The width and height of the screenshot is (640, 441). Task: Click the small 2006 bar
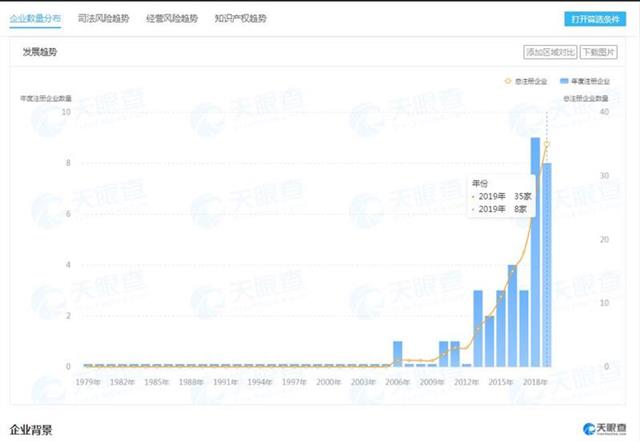click(x=398, y=354)
